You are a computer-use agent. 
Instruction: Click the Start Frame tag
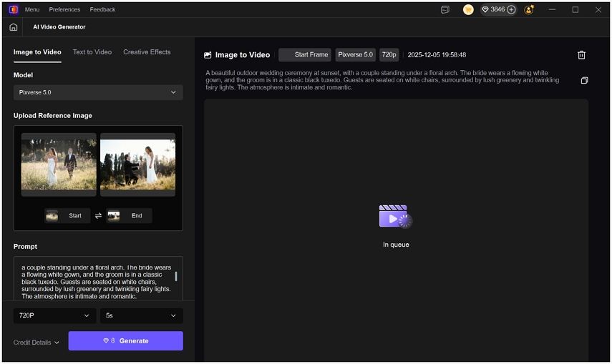point(305,54)
